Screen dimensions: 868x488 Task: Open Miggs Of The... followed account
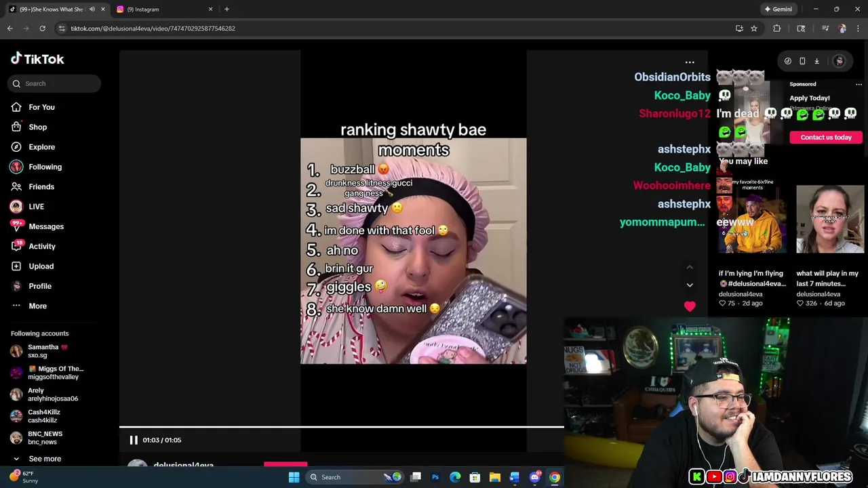click(47, 373)
